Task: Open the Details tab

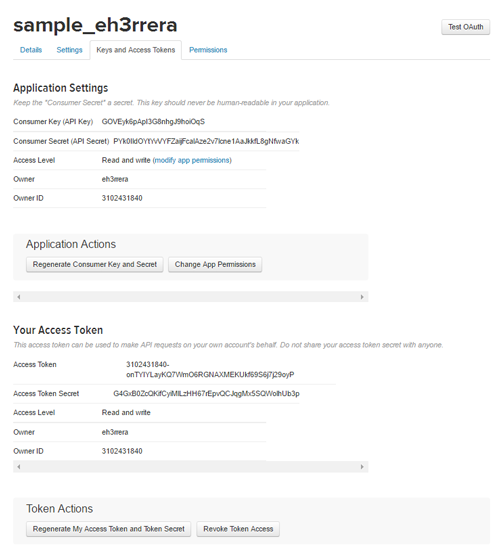Action: [x=31, y=50]
